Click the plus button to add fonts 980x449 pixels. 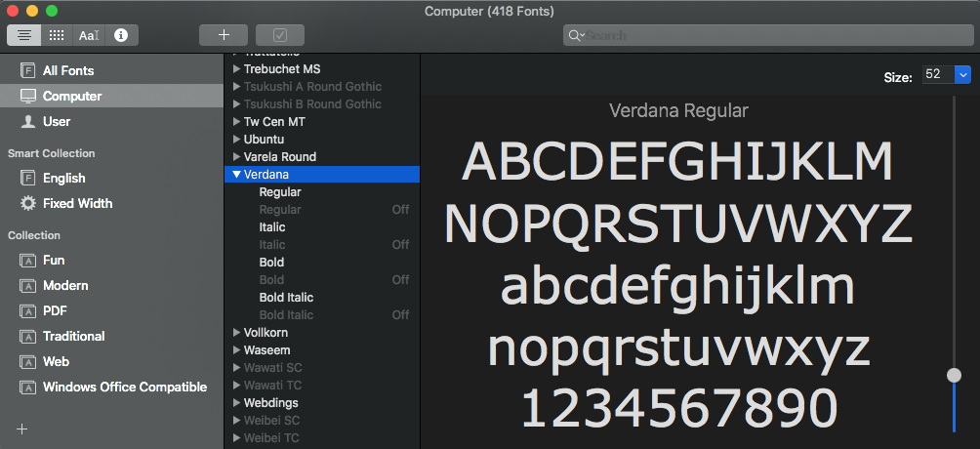click(x=224, y=35)
